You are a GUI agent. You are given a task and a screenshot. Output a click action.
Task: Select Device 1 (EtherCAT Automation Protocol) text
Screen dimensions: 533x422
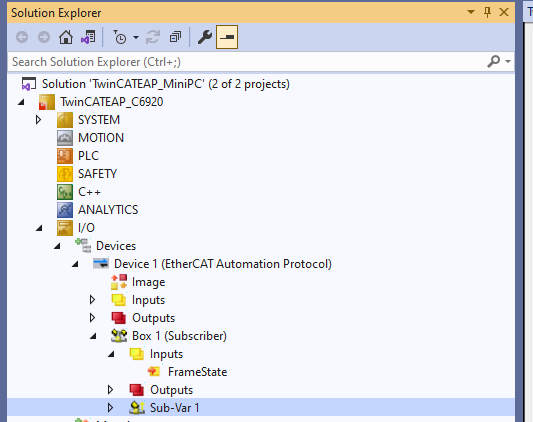tap(223, 264)
